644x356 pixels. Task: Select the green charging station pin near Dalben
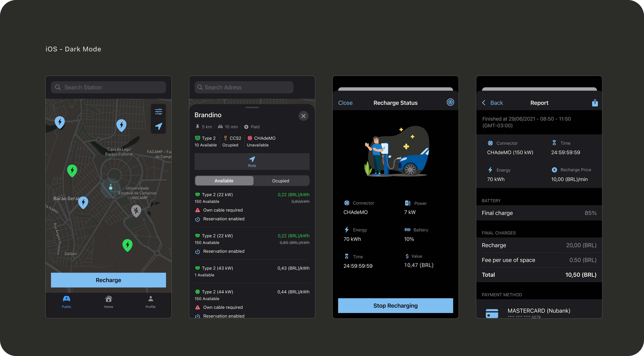point(127,245)
